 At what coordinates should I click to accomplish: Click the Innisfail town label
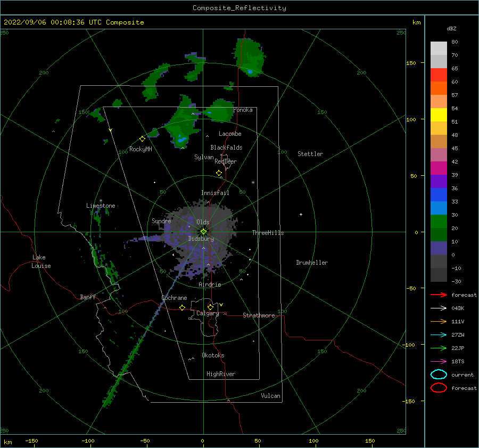(x=215, y=193)
